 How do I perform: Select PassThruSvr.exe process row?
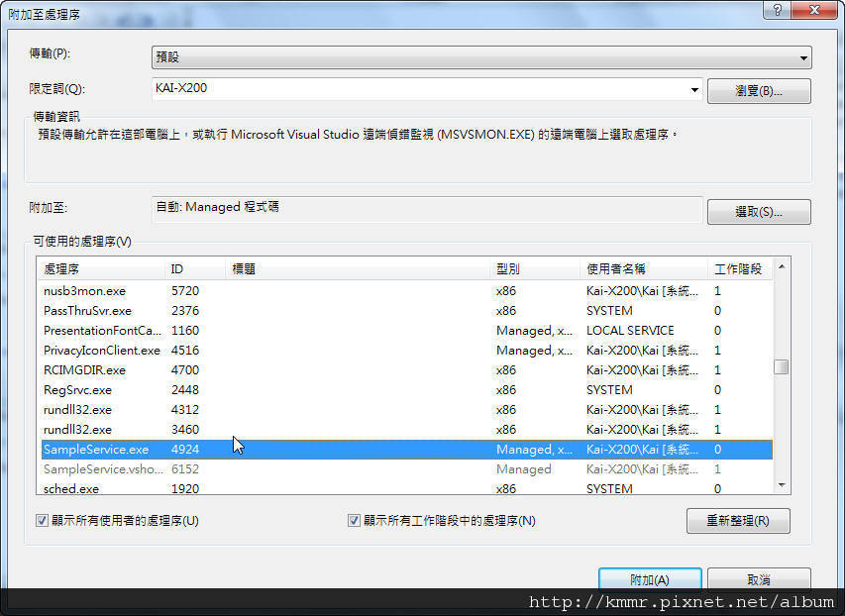tap(407, 311)
